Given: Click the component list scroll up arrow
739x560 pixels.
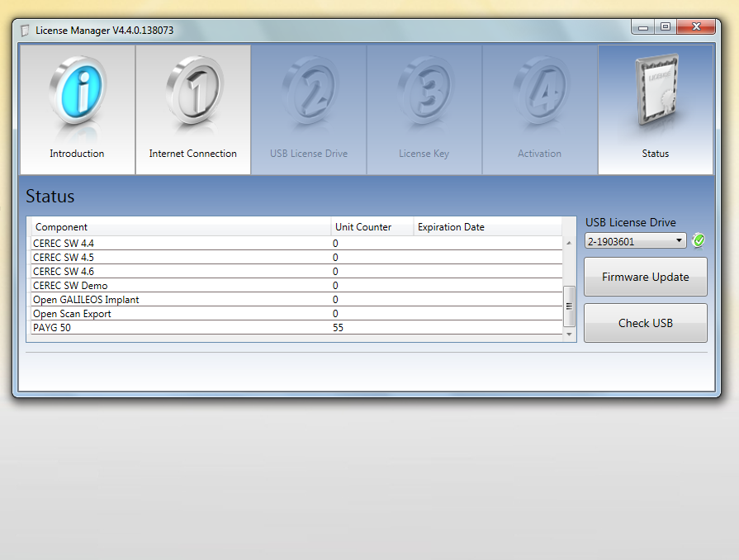Looking at the screenshot, I should coord(569,243).
